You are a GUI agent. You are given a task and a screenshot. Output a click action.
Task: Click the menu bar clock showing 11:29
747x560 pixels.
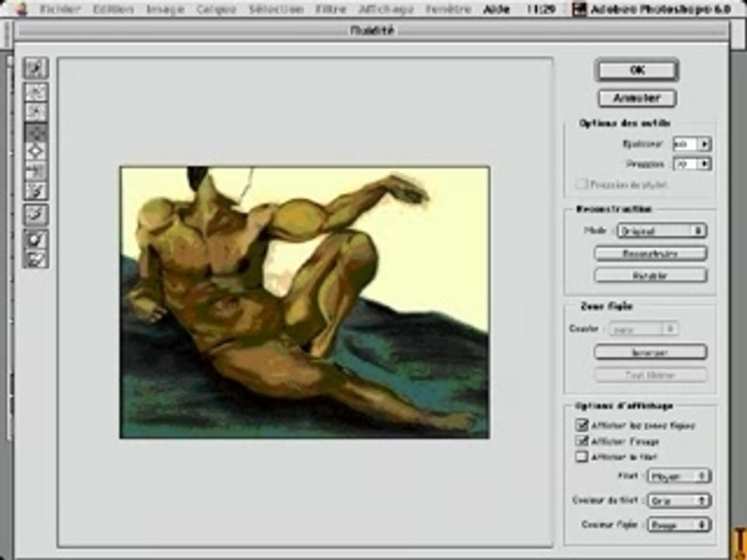tap(541, 9)
